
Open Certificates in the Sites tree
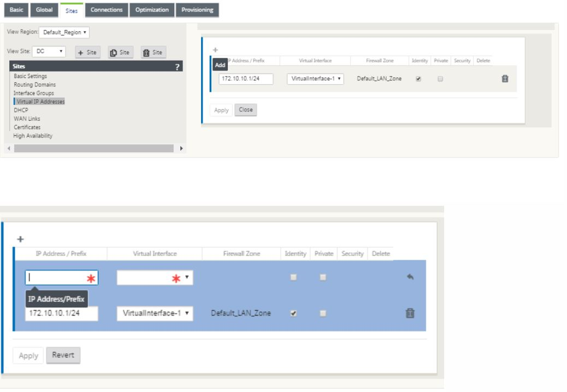tap(27, 127)
